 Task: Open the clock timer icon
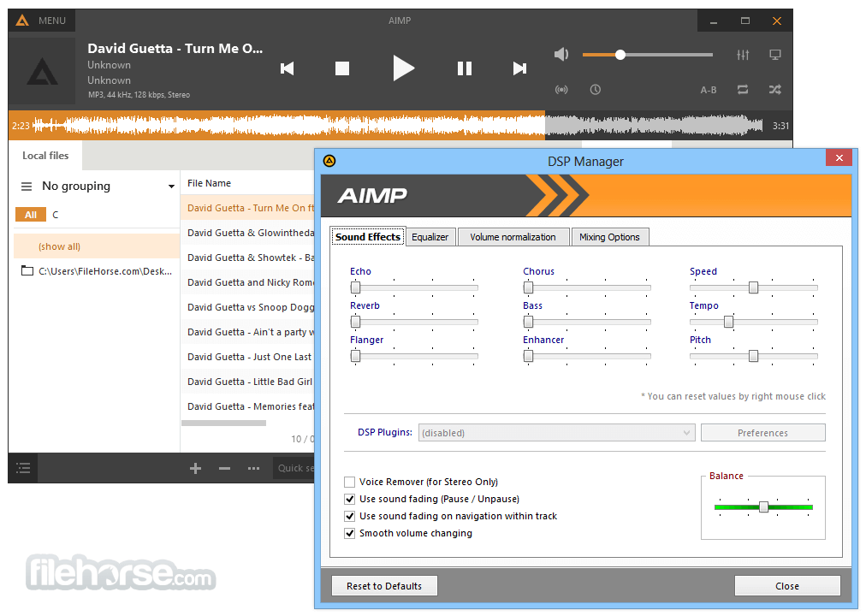(596, 90)
